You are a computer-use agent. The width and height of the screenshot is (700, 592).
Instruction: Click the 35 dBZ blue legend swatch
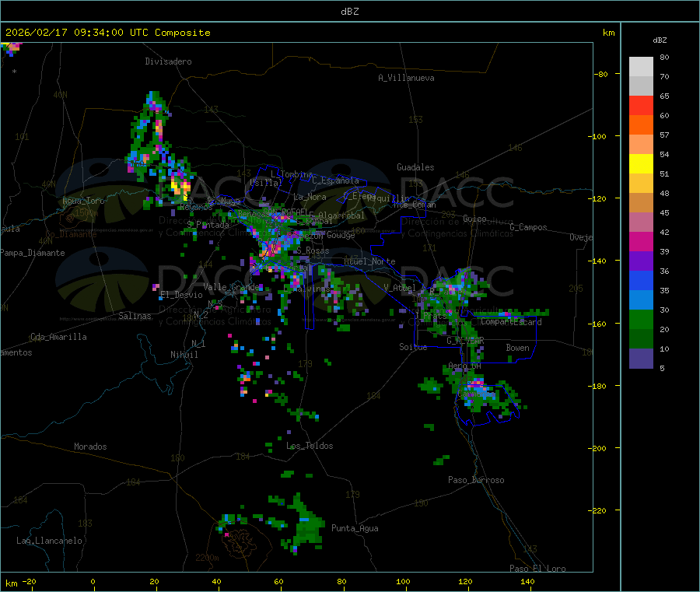(641, 280)
